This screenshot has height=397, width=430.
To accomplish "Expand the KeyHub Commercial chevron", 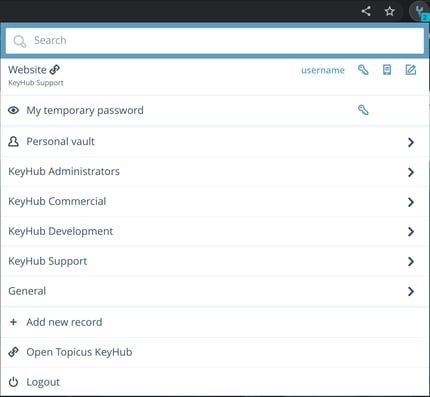I will tap(411, 202).
